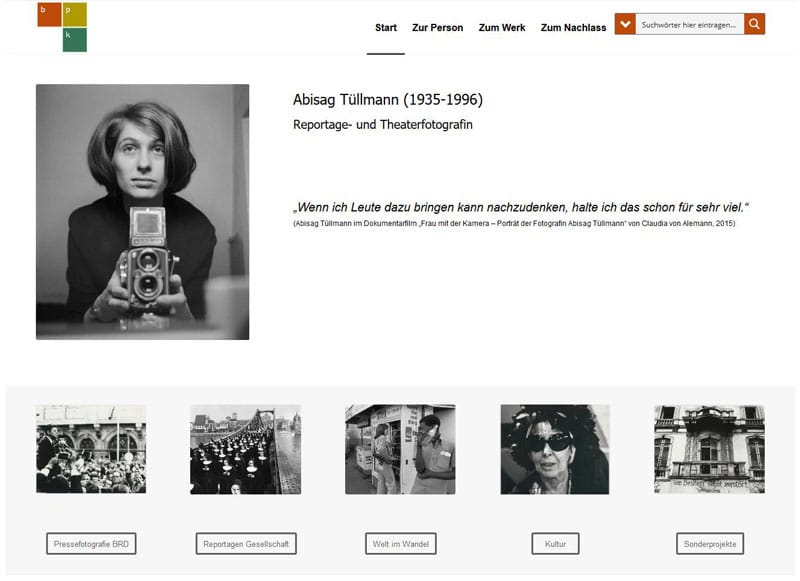Focus the 'Suchwörter hier eintragen' search field
The image size is (800, 581).
coord(690,24)
